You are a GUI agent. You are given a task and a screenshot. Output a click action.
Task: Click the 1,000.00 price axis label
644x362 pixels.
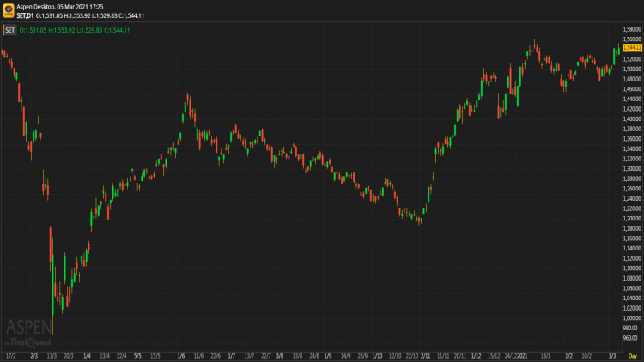[632, 317]
